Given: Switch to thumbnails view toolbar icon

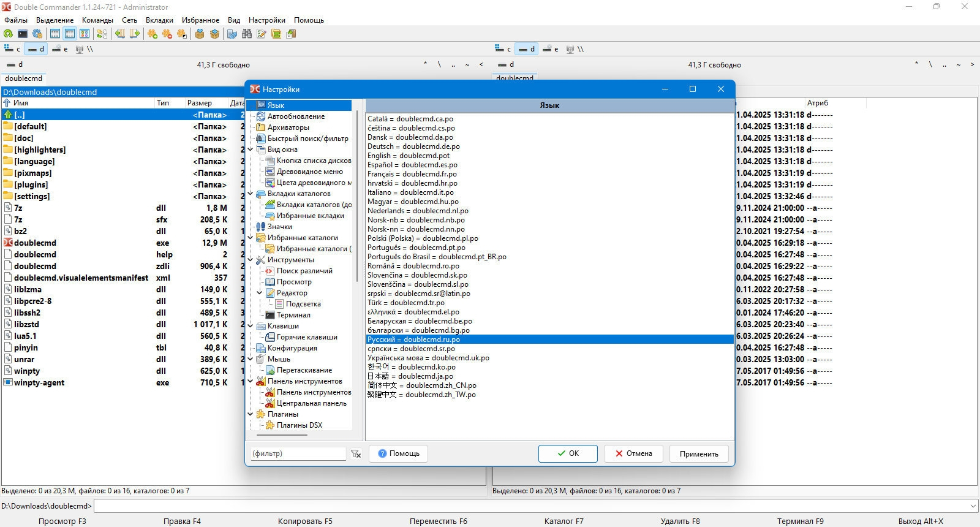Looking at the screenshot, I should tap(85, 34).
